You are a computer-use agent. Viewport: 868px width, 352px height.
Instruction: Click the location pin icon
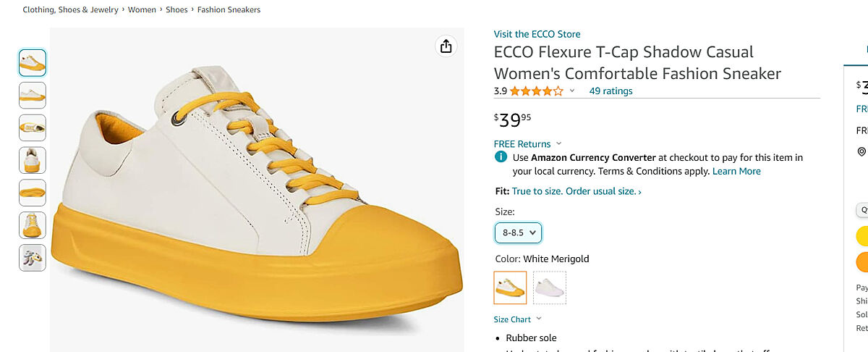(x=861, y=151)
